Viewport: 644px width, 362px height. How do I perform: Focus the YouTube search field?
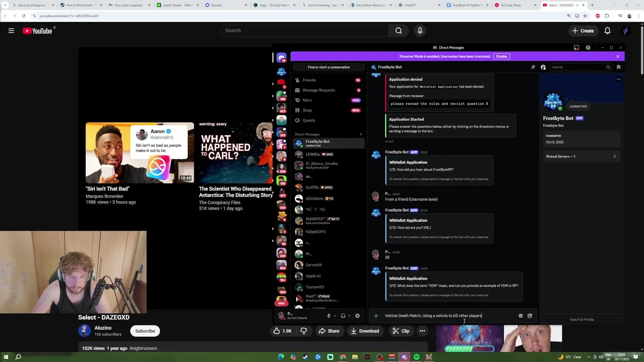304,31
